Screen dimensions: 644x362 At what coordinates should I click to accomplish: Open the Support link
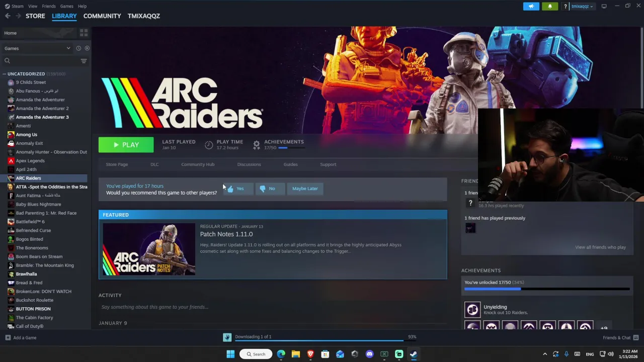point(328,164)
